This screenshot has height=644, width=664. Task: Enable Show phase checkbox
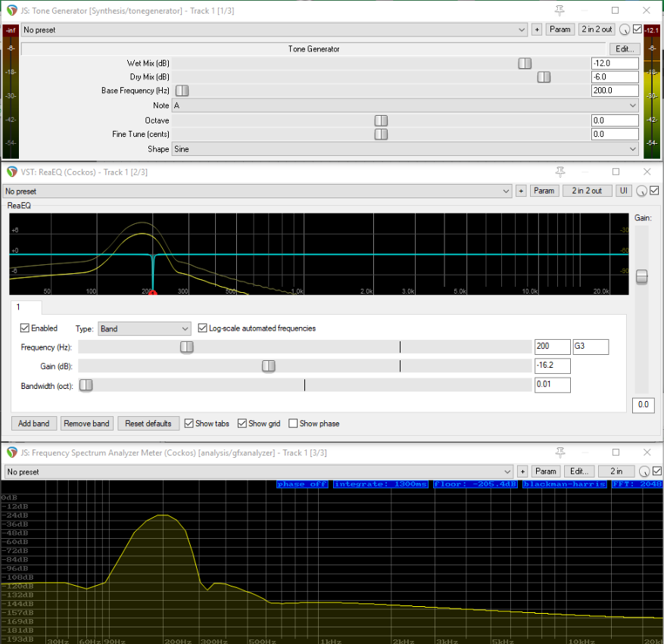click(x=293, y=423)
